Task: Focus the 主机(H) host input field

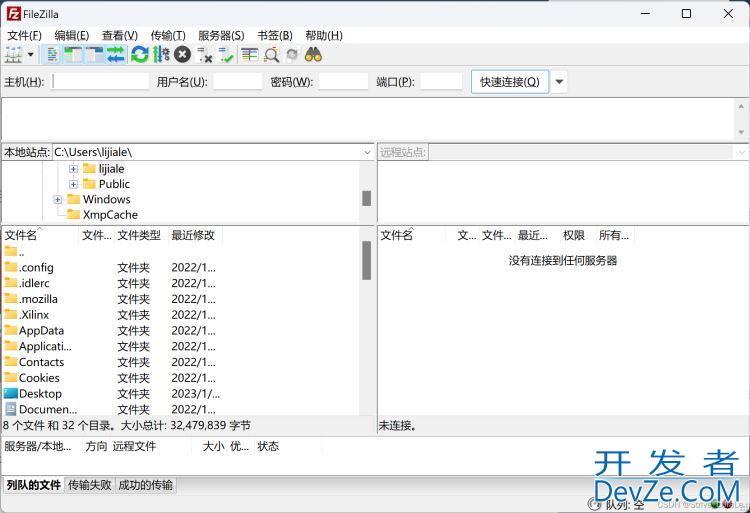Action: pos(100,82)
